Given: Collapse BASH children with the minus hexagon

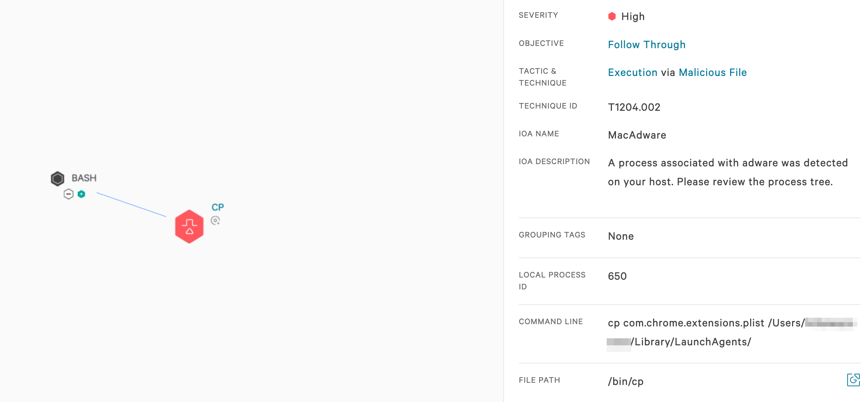Looking at the screenshot, I should tap(69, 194).
